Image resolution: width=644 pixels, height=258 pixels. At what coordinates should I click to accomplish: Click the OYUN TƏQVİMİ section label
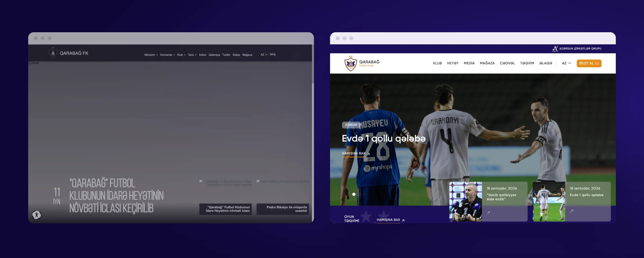click(351, 219)
